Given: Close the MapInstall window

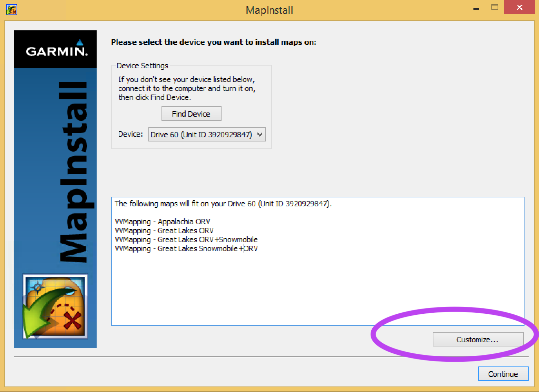Looking at the screenshot, I should pos(520,8).
